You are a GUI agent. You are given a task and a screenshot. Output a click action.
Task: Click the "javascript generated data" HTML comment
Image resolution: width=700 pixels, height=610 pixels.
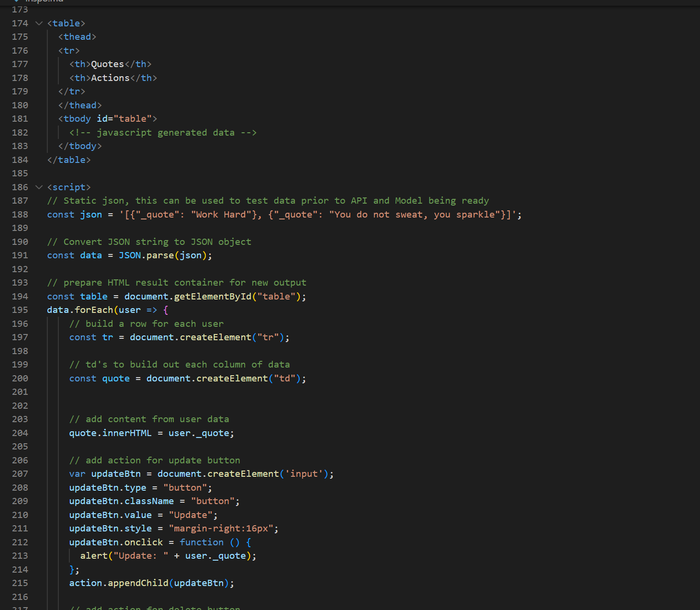(x=163, y=132)
